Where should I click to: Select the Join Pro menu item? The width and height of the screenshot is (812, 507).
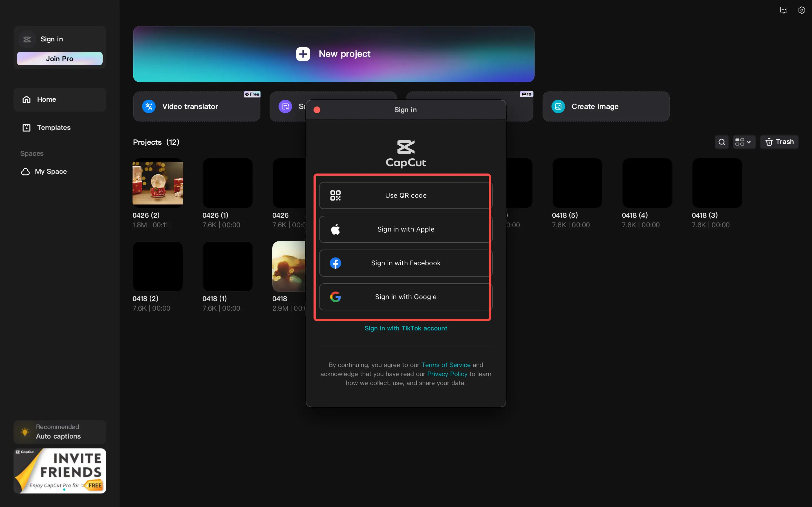[59, 58]
